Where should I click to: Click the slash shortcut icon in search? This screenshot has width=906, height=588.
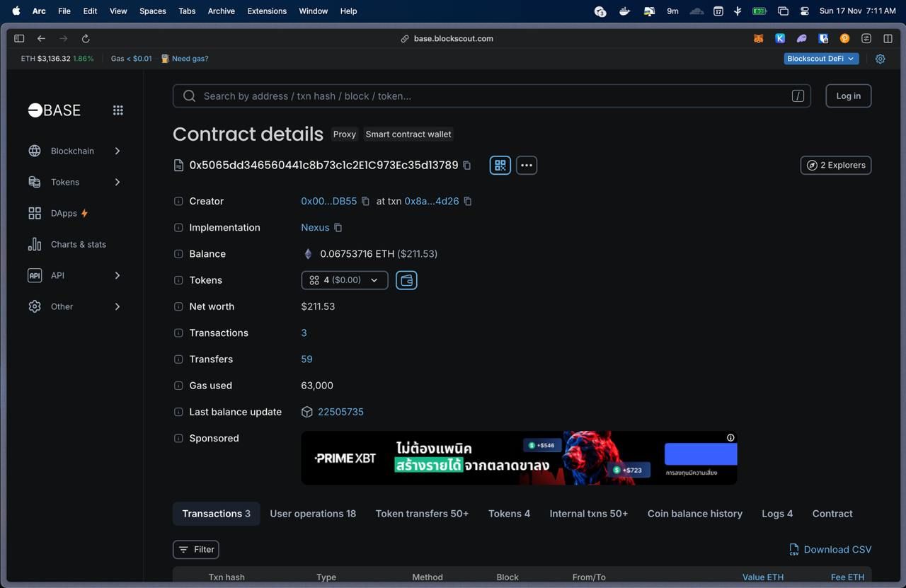[x=798, y=96]
